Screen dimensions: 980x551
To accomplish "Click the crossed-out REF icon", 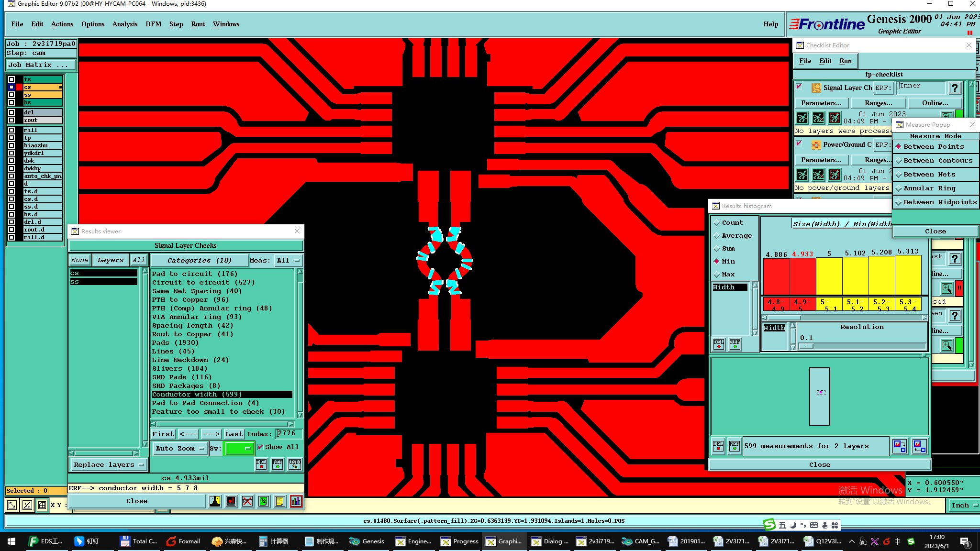I will (247, 501).
